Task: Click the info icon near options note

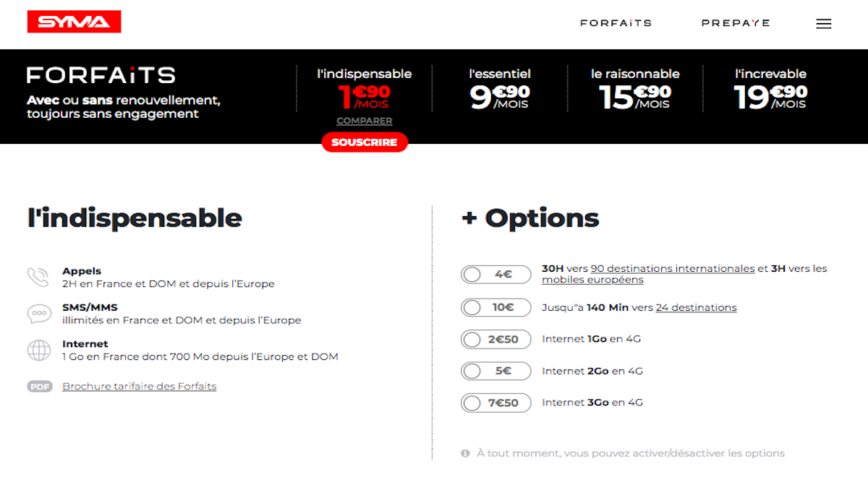Action: pos(465,453)
